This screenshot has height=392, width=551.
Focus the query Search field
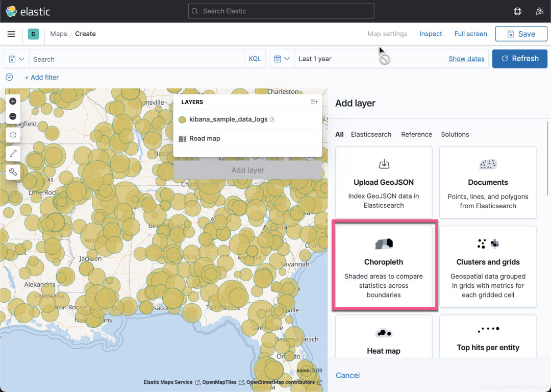(137, 59)
